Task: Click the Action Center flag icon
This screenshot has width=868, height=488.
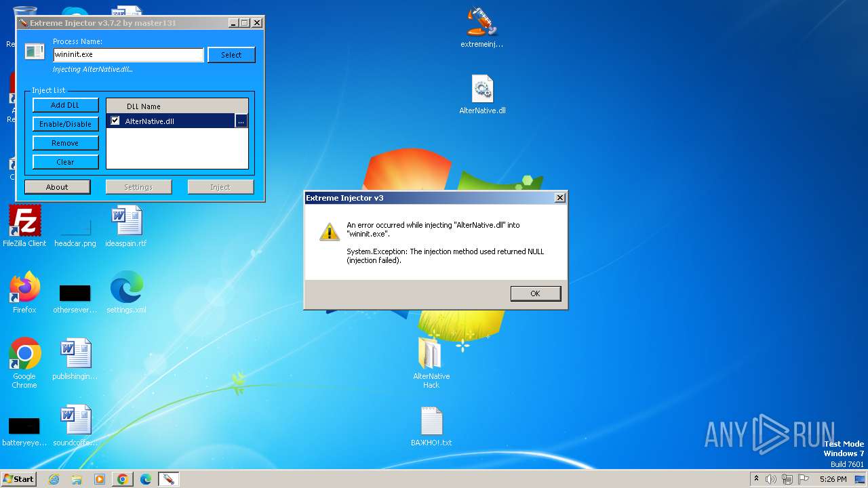Action: click(x=804, y=479)
